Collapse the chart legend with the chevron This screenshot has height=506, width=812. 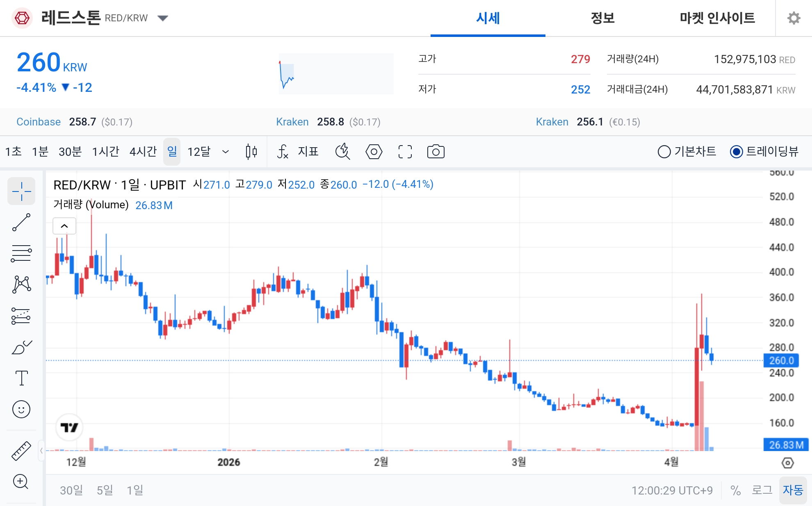coord(64,226)
